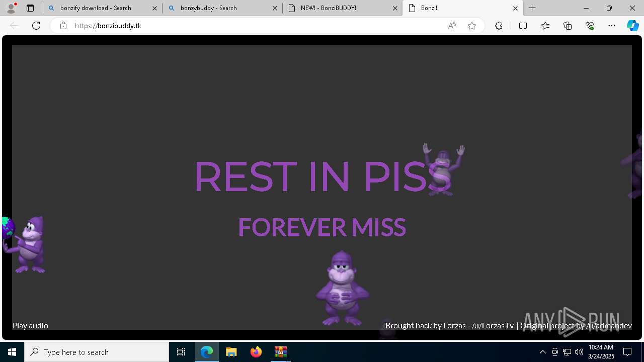The image size is (644, 362).
Task: Open the Favorites list
Action: [545, 26]
